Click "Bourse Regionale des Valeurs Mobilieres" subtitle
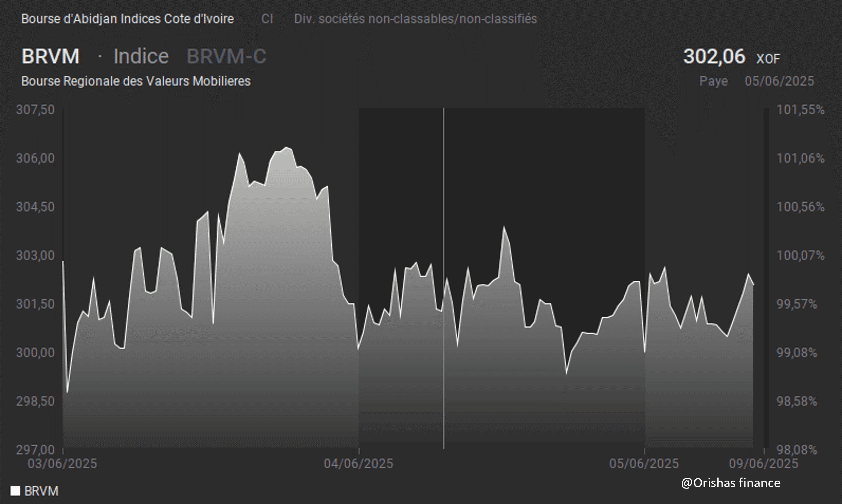This screenshot has width=842, height=504. (x=136, y=81)
